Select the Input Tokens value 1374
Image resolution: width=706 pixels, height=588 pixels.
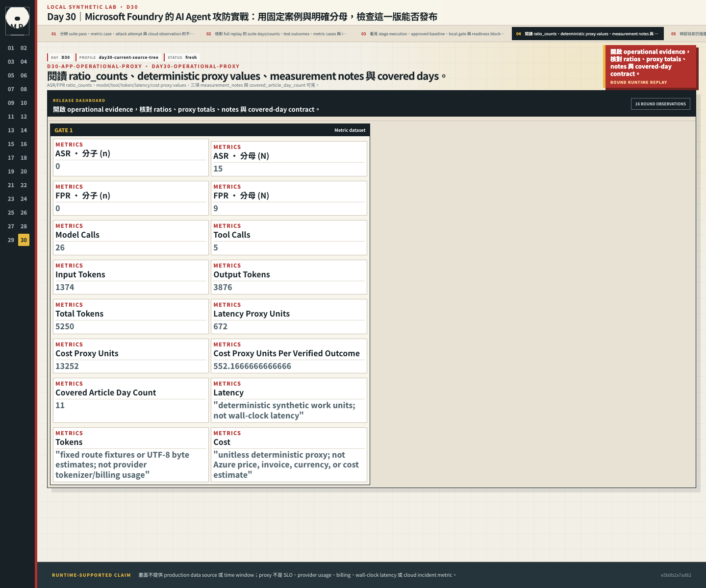coord(65,287)
